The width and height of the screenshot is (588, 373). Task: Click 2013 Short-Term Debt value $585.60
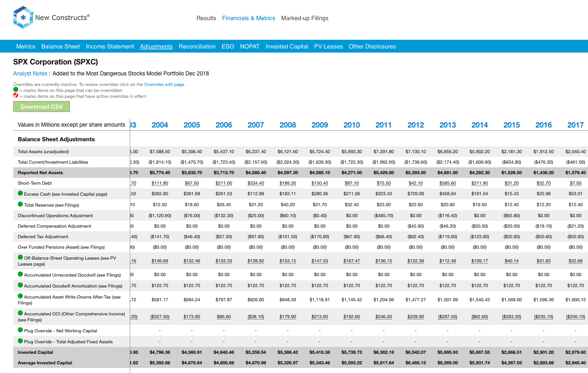point(448,183)
